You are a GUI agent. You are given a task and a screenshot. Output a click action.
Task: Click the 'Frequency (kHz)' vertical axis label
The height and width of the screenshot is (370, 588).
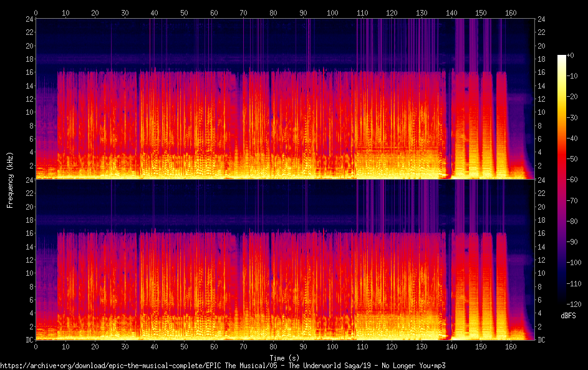coord(10,180)
